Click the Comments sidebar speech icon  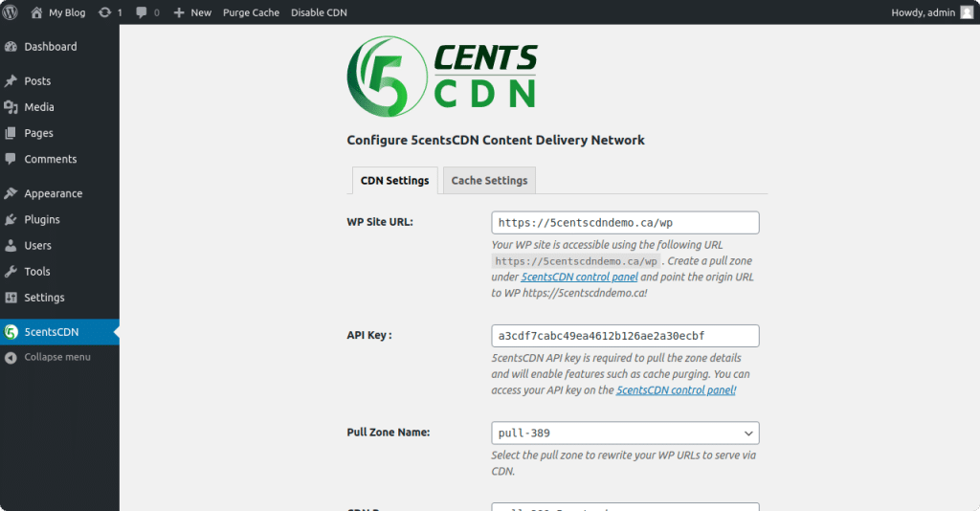(11, 159)
